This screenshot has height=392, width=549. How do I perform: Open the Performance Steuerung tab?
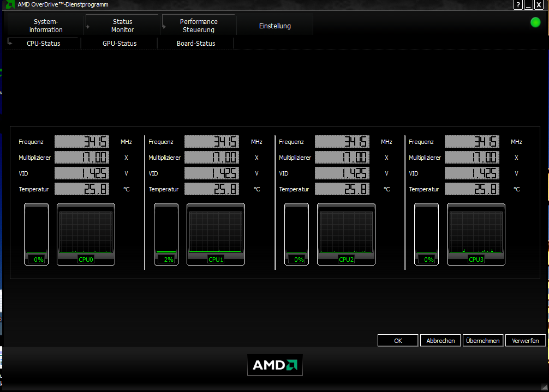199,26
